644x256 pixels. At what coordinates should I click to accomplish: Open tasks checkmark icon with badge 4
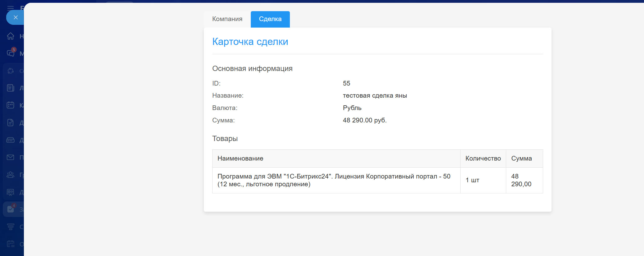[x=11, y=209]
